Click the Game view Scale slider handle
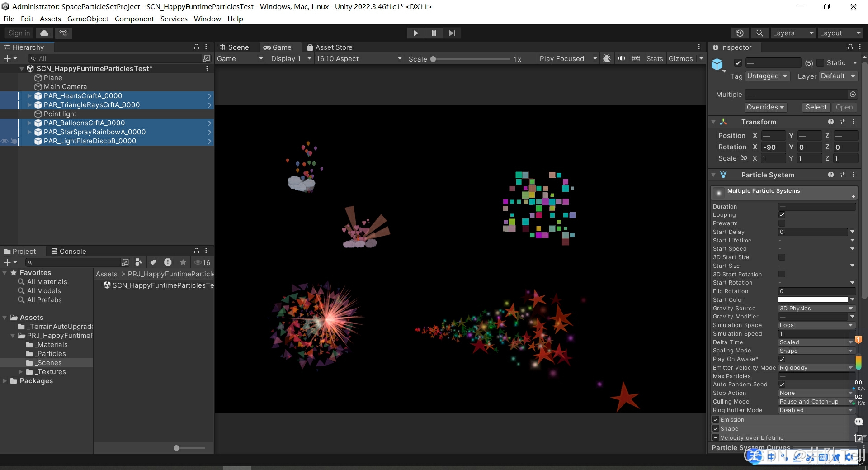The image size is (868, 470). [433, 59]
